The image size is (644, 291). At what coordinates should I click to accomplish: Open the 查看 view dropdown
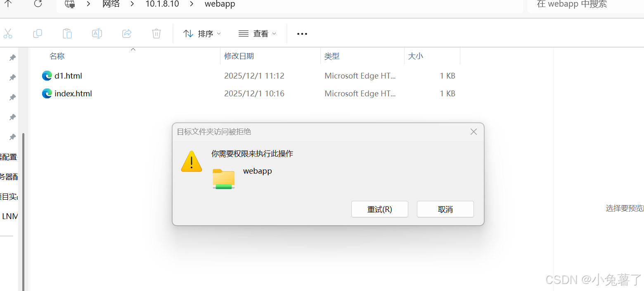click(x=258, y=34)
